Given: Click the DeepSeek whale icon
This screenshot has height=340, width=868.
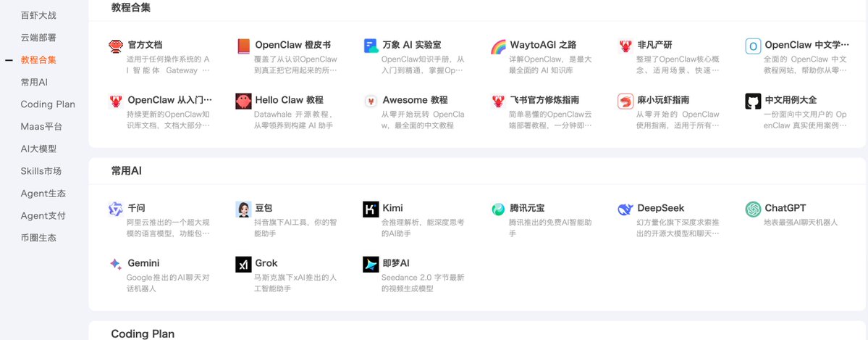Looking at the screenshot, I should pos(625,209).
